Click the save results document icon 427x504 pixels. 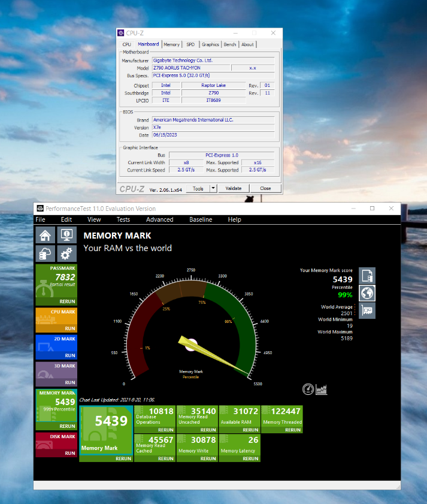(x=367, y=276)
